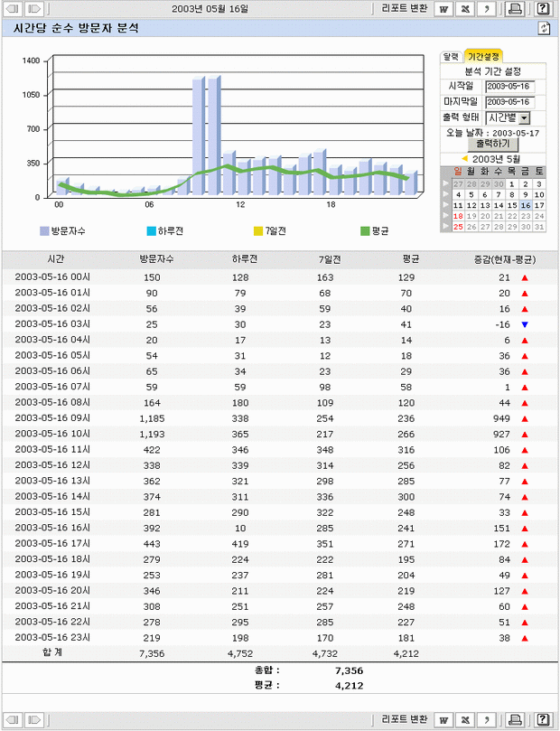Viewport: 560px width, 731px height.
Task: Switch to the 기간설정 tab
Action: pyautogui.click(x=483, y=56)
